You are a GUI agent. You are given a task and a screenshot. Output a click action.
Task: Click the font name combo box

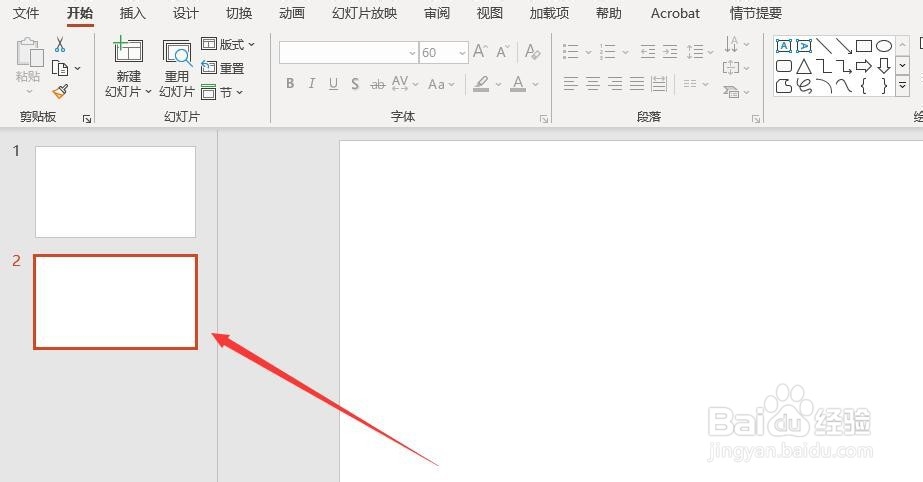pos(348,52)
